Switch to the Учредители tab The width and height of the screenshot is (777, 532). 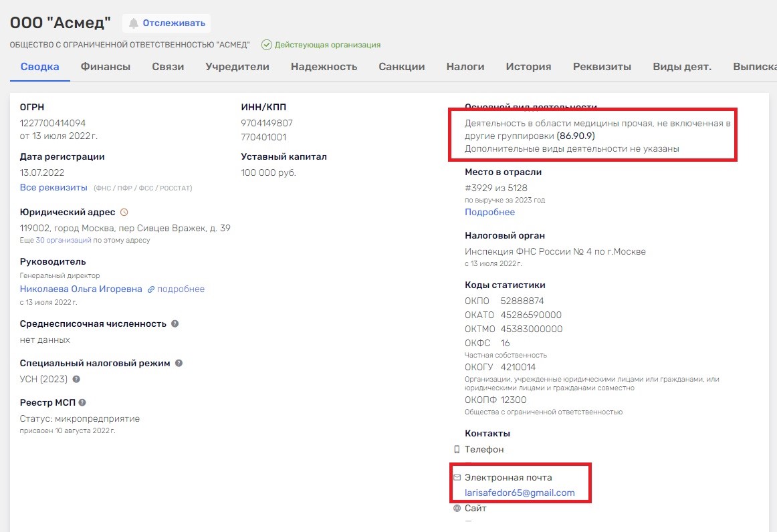point(237,67)
